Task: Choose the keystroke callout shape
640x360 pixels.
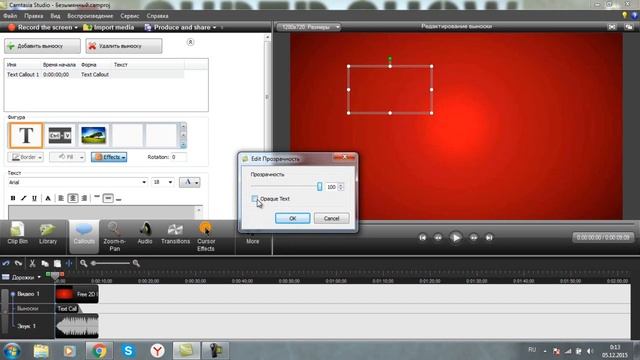Action: tap(60, 136)
